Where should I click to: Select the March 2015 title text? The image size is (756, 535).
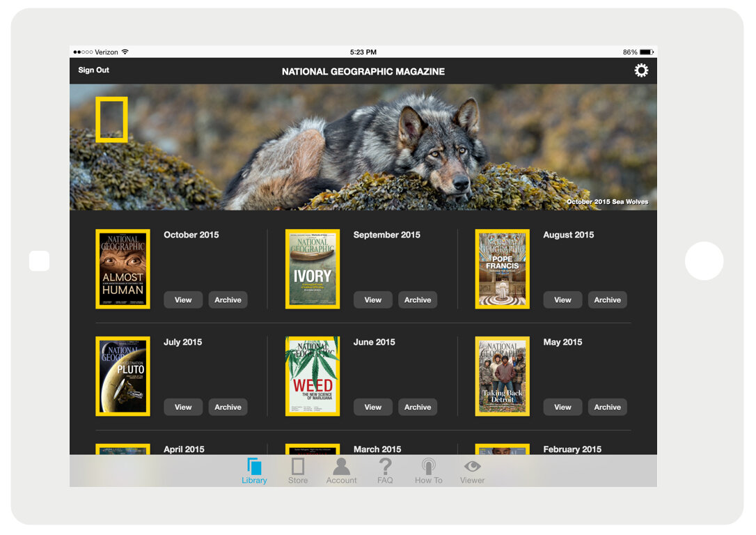coord(377,449)
